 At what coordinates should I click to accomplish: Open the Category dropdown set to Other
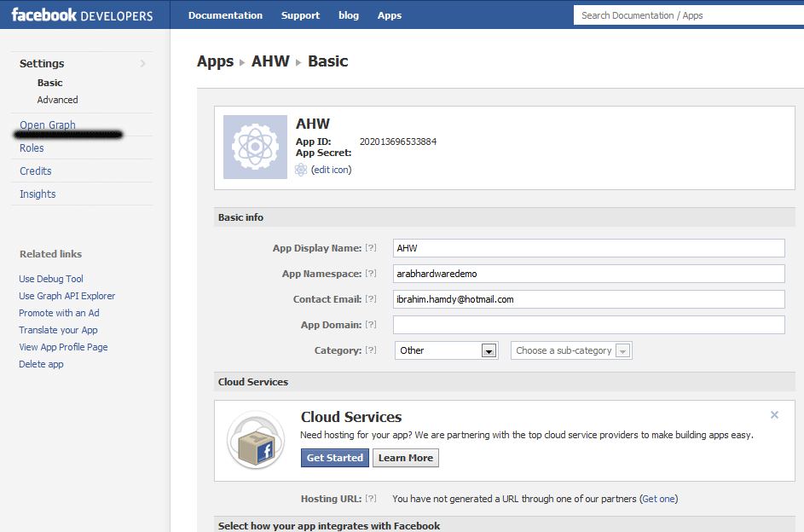coord(446,350)
